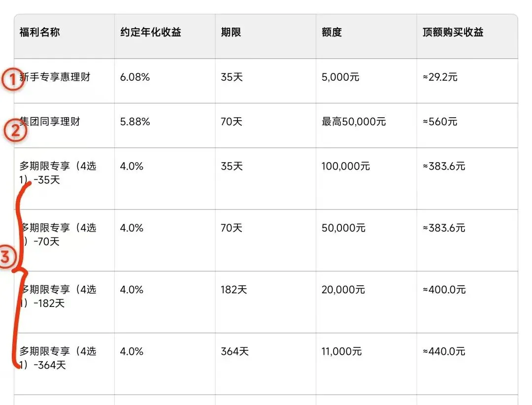Image resolution: width=532 pixels, height=405 pixels.
Task: Click the red circled number 3 annotation
Action: tap(6, 257)
